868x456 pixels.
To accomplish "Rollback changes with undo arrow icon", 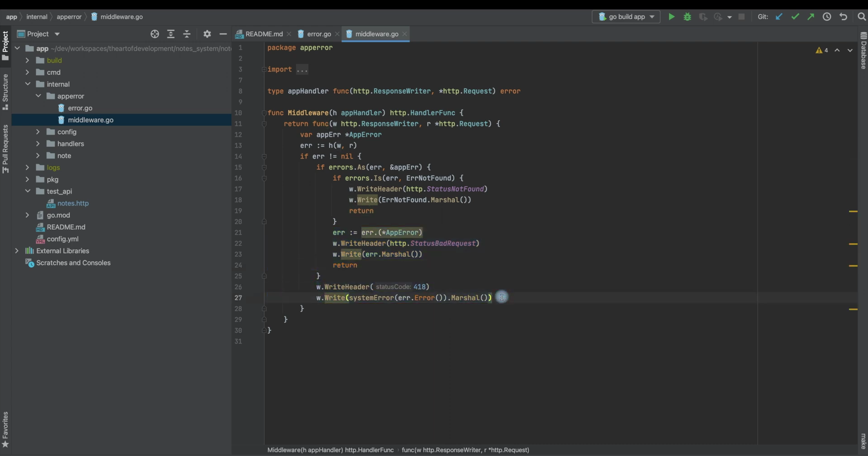I will click(843, 17).
